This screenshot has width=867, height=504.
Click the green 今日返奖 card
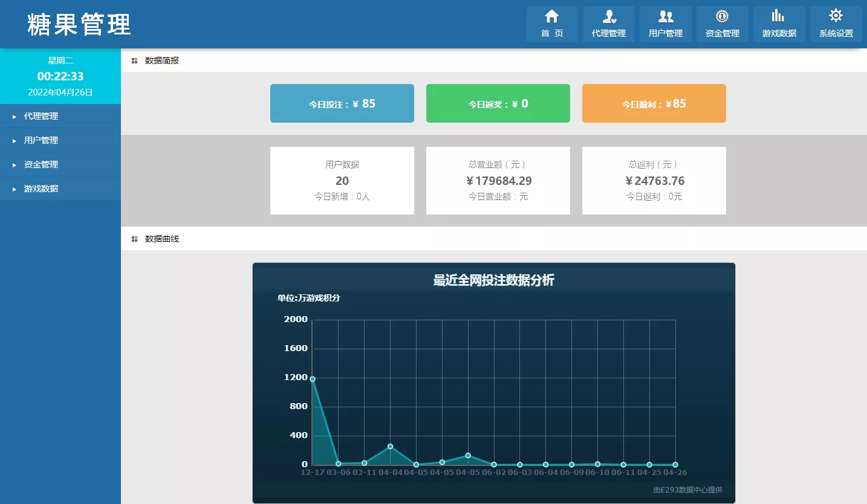498,103
